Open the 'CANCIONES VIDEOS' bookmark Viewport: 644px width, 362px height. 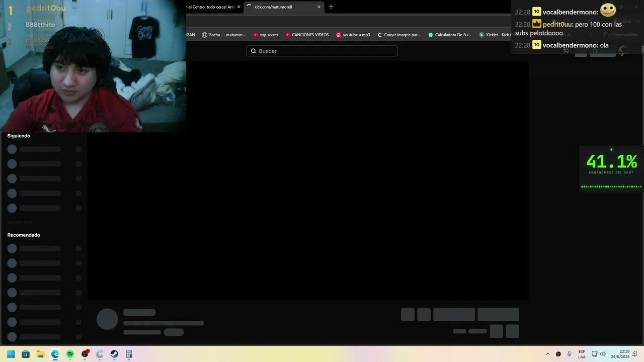(307, 35)
